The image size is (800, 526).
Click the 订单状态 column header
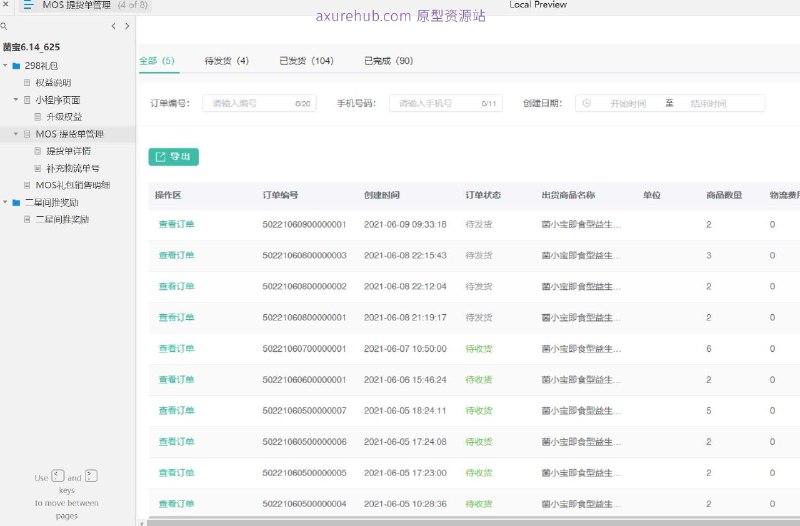tap(483, 195)
